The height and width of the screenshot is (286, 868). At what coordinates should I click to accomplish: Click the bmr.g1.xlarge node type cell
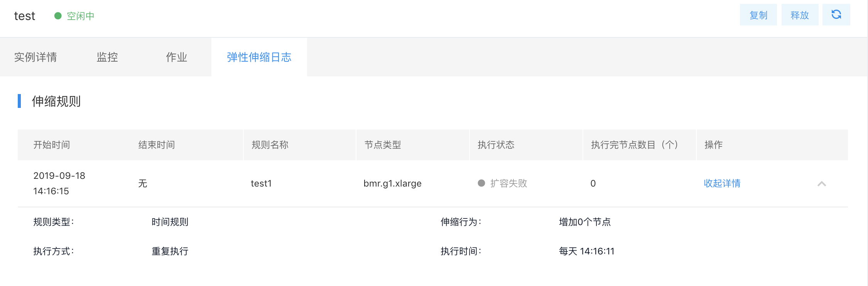pos(392,183)
